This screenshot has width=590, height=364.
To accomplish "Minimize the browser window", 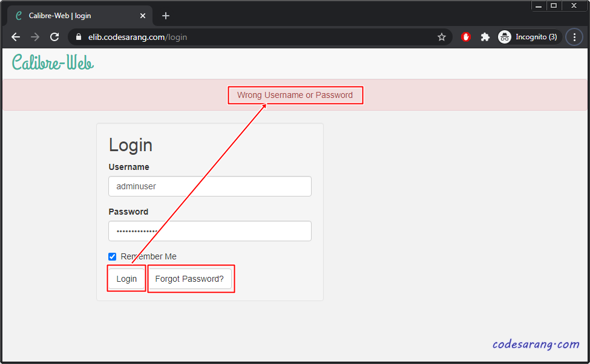I will [539, 5].
